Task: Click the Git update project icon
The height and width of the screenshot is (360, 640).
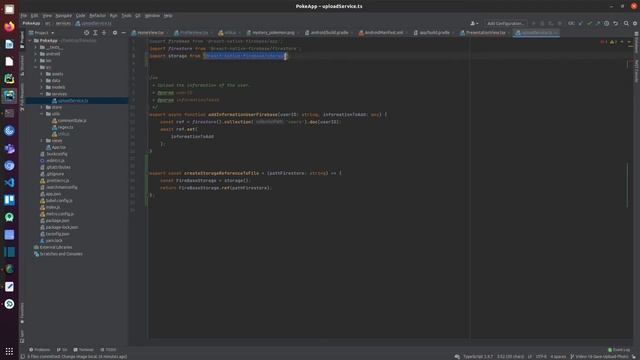Action: tap(580, 24)
